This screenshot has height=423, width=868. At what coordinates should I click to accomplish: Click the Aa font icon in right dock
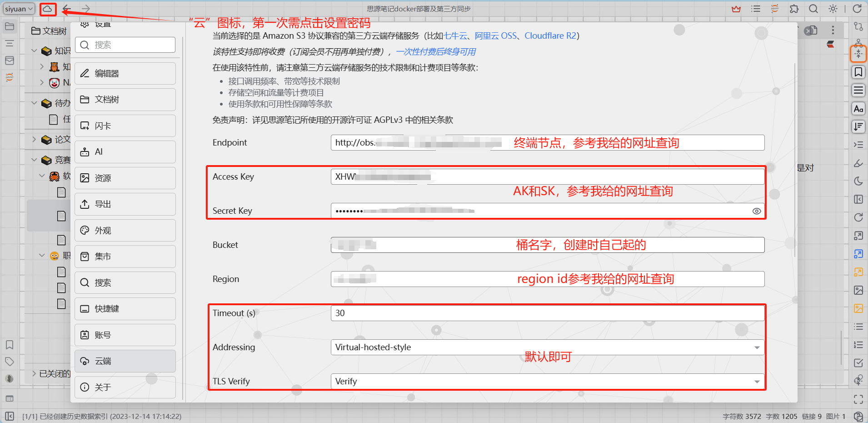(858, 109)
